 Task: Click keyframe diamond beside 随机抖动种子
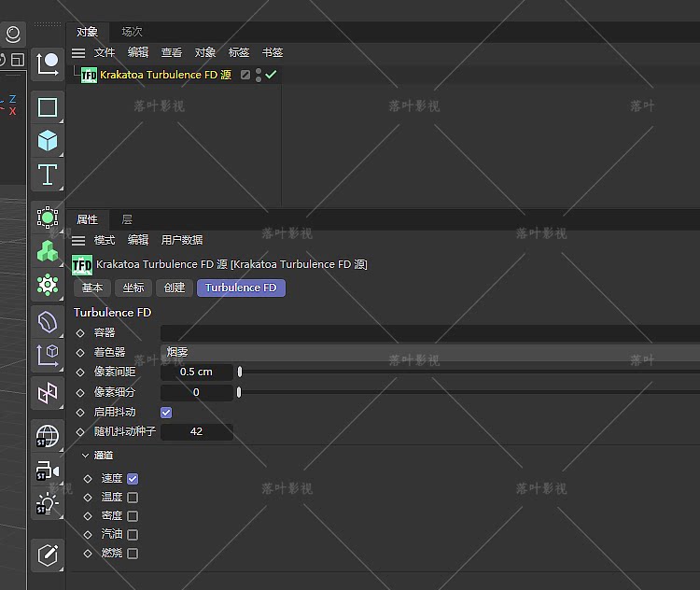coord(80,432)
